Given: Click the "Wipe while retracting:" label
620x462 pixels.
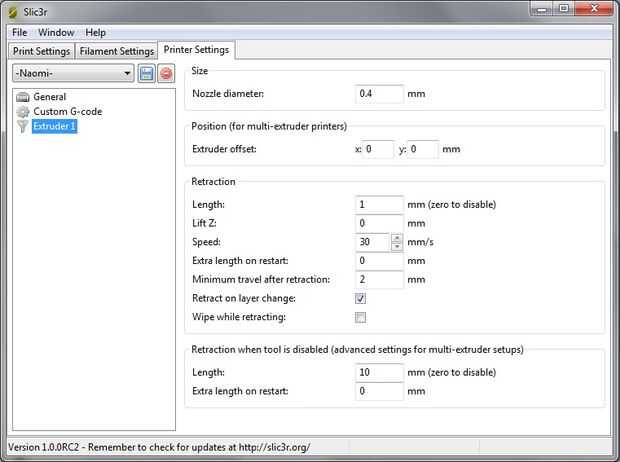Looking at the screenshot, I should click(x=239, y=317).
